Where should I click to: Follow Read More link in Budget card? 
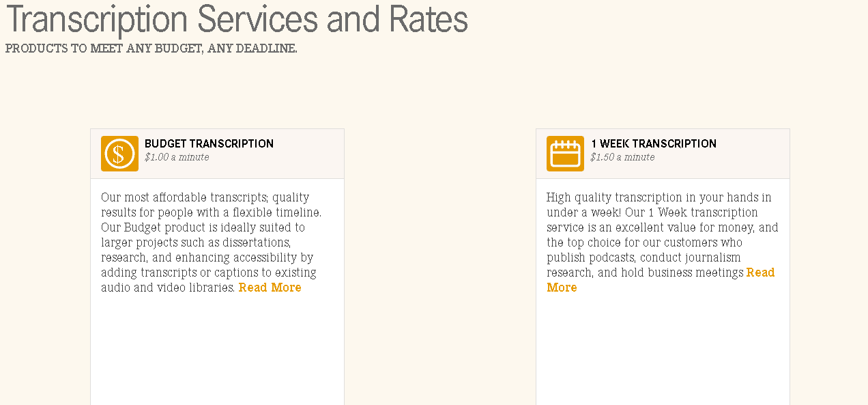click(270, 288)
